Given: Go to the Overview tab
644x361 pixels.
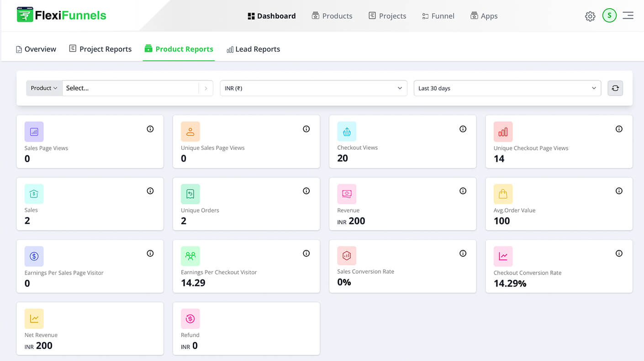Looking at the screenshot, I should tap(36, 49).
